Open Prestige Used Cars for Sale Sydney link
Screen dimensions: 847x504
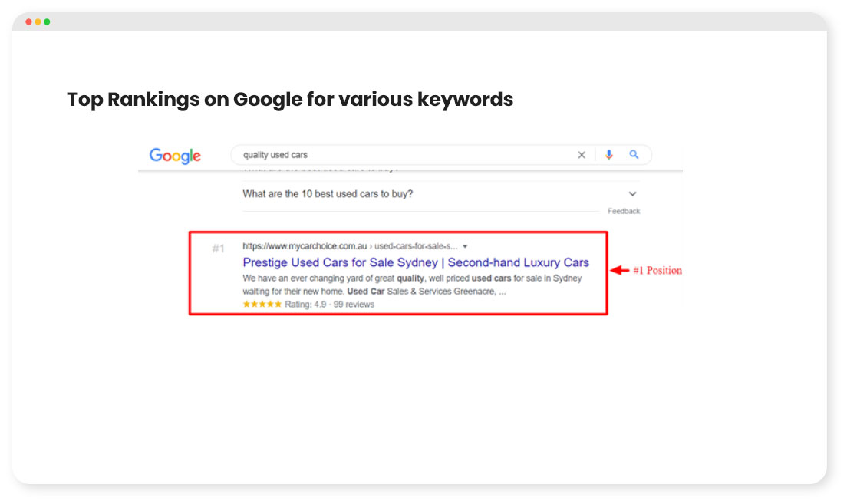tap(415, 262)
